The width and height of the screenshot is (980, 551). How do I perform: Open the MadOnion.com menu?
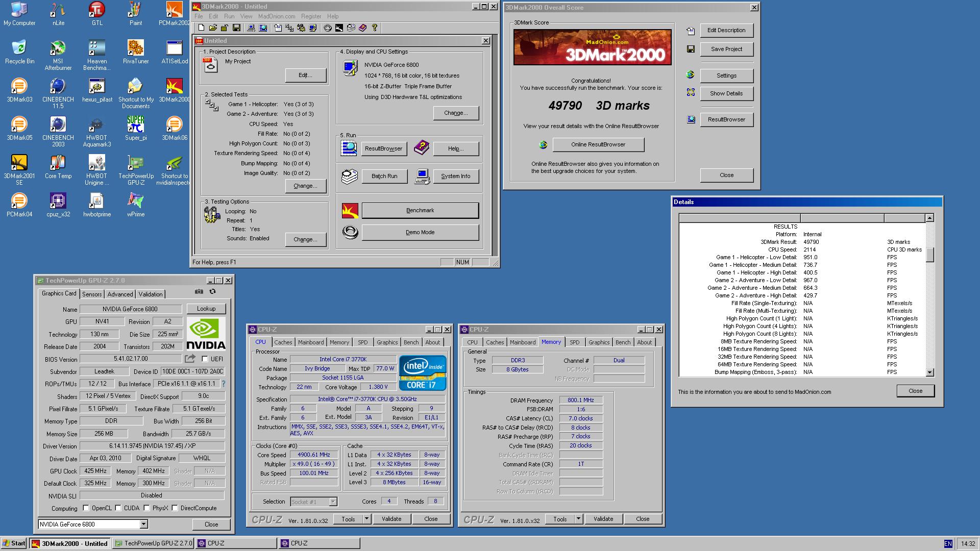[x=277, y=16]
